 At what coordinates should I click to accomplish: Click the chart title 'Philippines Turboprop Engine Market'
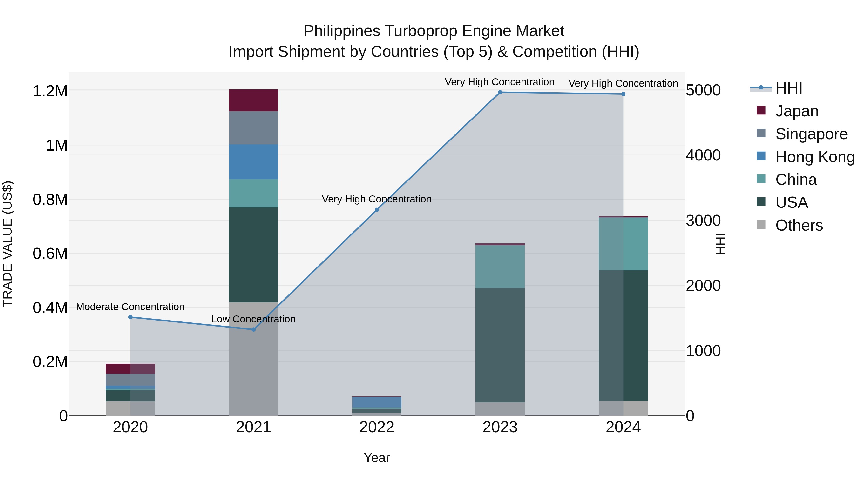point(434,31)
